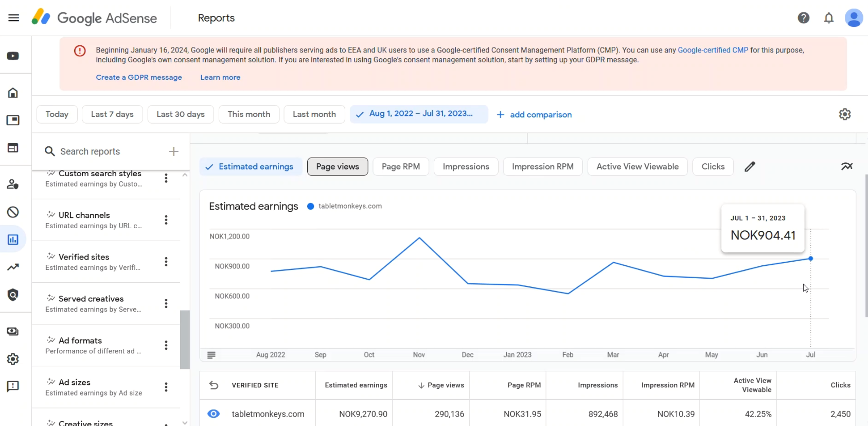868x426 pixels.
Task: Open options menu for Ad sizes
Action: click(166, 387)
